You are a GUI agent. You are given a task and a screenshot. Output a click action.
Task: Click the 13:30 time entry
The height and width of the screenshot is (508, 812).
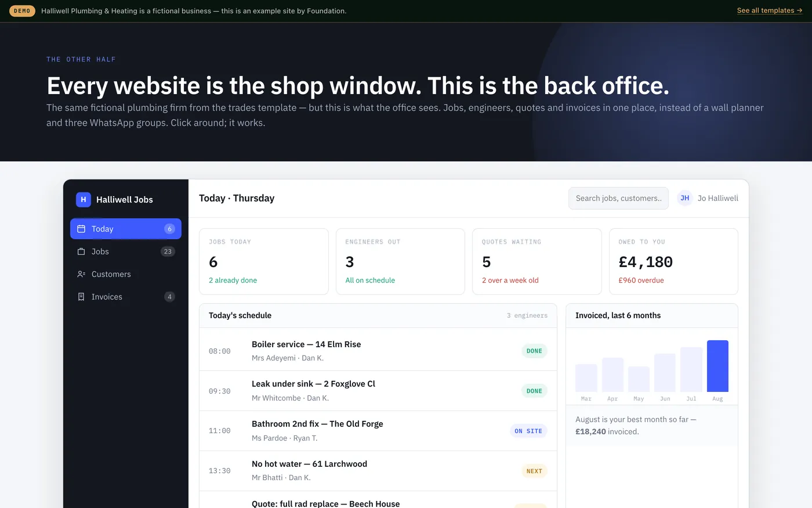220,471
